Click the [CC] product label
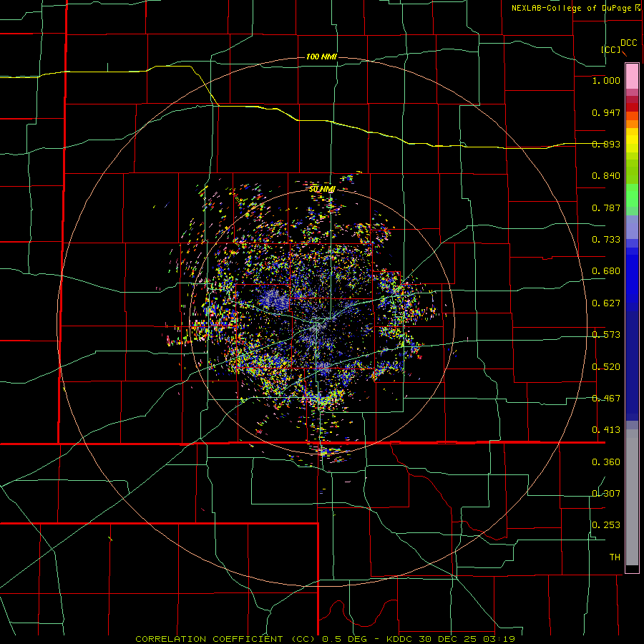This screenshot has width=644, height=644. (611, 49)
